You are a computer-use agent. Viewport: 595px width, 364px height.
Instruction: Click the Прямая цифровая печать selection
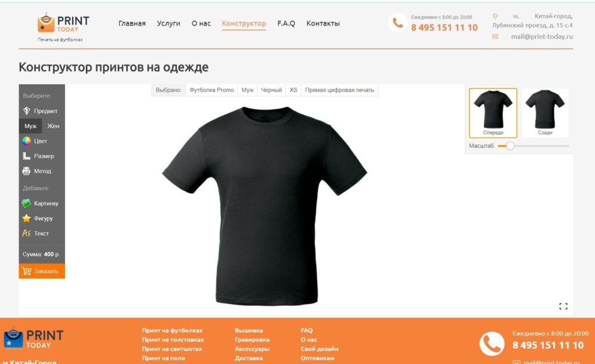(x=339, y=90)
